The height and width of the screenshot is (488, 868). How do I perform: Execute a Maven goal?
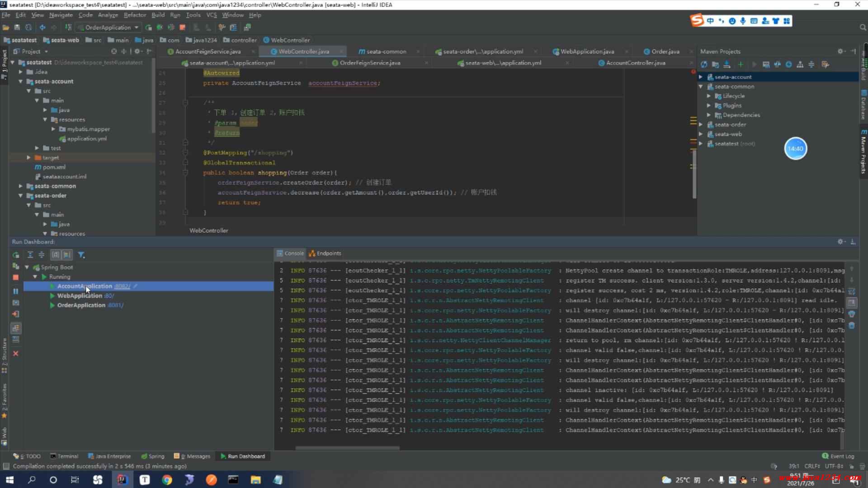click(x=766, y=65)
